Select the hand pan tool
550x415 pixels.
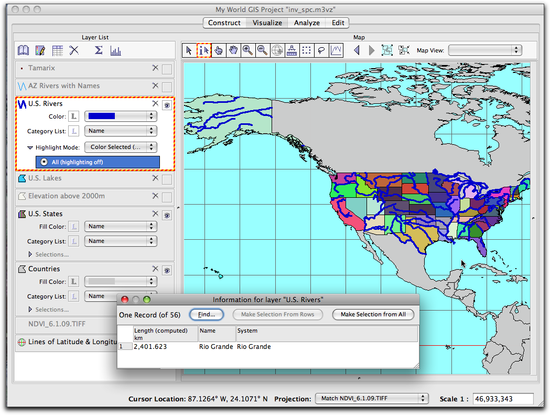tap(233, 51)
